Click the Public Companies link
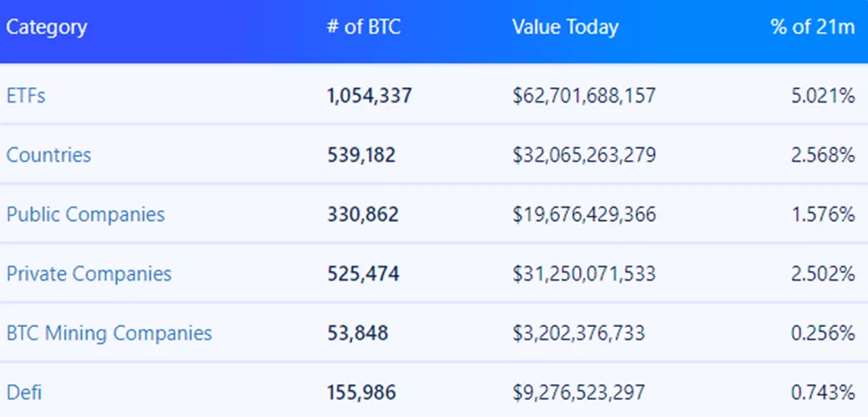 [86, 215]
